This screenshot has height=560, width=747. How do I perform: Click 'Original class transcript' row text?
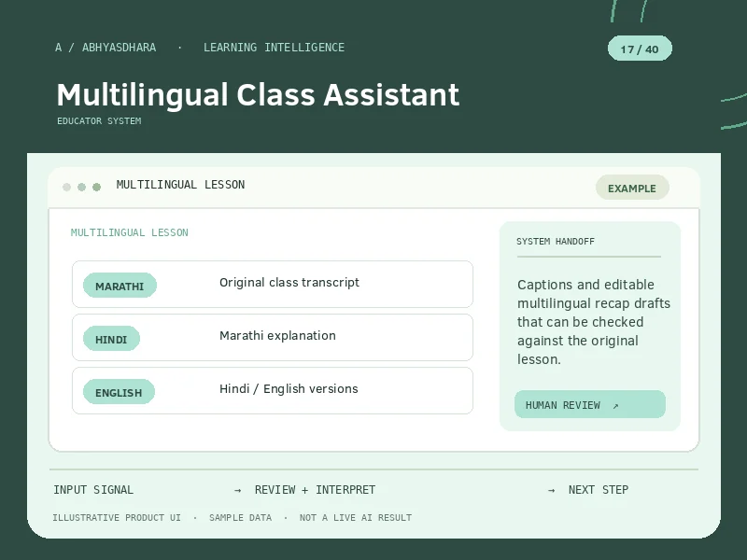point(289,283)
